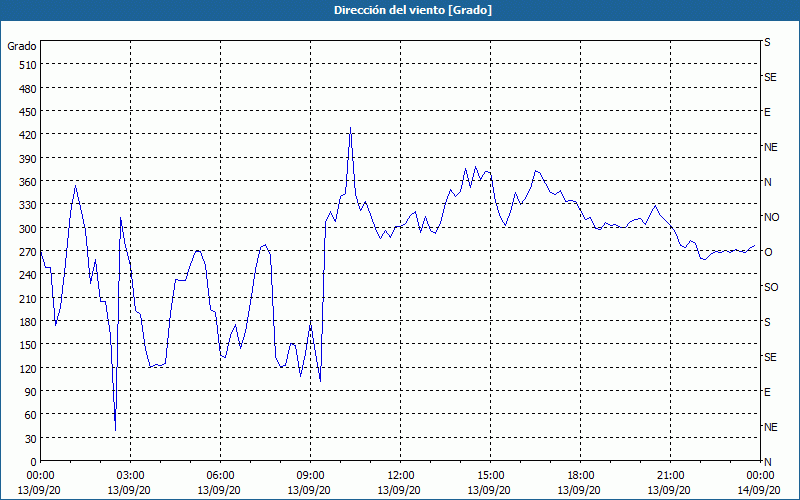Screen dimensions: 800x500
Task: Select the 510 tick label
Action: (x=28, y=65)
